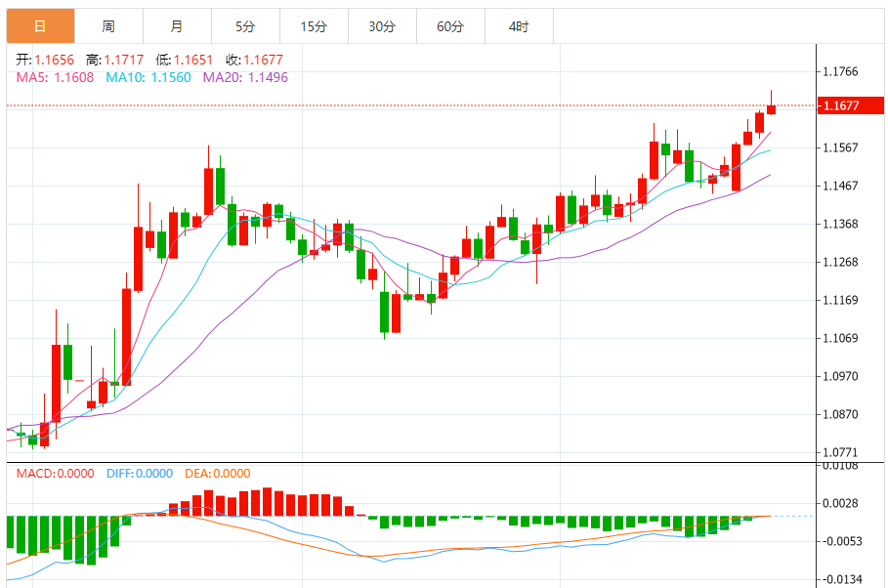
Task: Click the 1.1567 price axis label
Action: click(840, 147)
